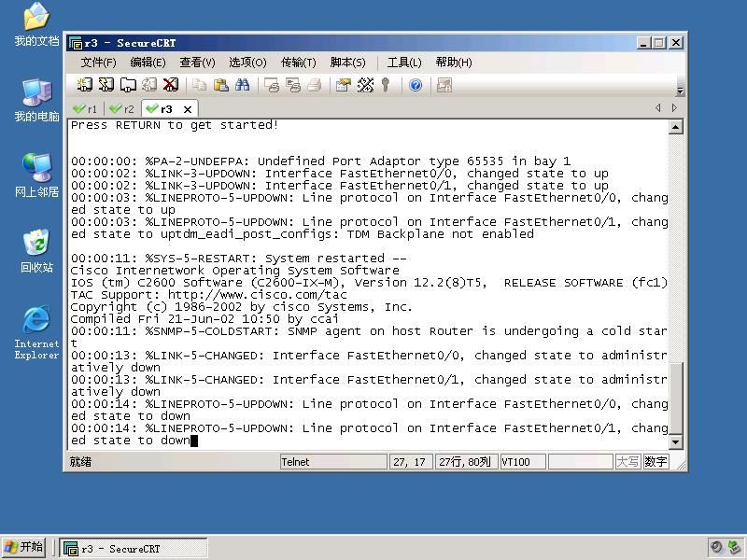Viewport: 747px width, 560px height.
Task: Open the 工具(L) menu
Action: tap(404, 63)
